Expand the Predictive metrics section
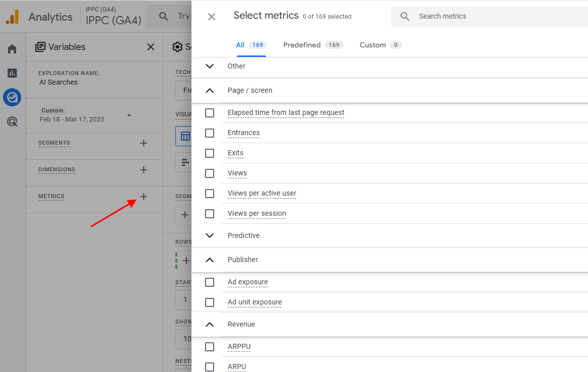This screenshot has width=588, height=372. (210, 235)
